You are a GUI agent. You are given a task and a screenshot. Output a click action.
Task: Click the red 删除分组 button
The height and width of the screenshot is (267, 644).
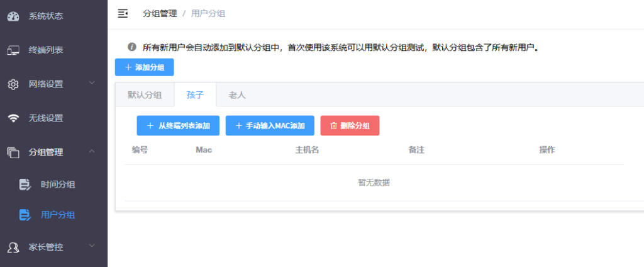350,126
